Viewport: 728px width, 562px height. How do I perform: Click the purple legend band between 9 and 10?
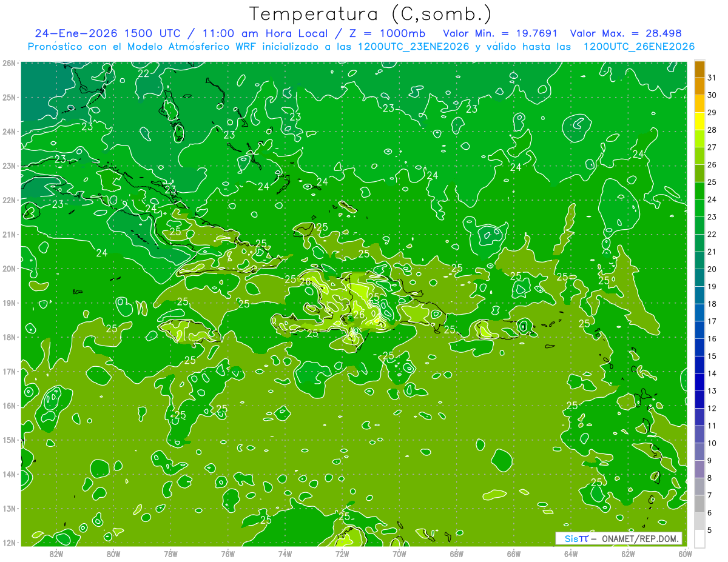click(x=699, y=452)
